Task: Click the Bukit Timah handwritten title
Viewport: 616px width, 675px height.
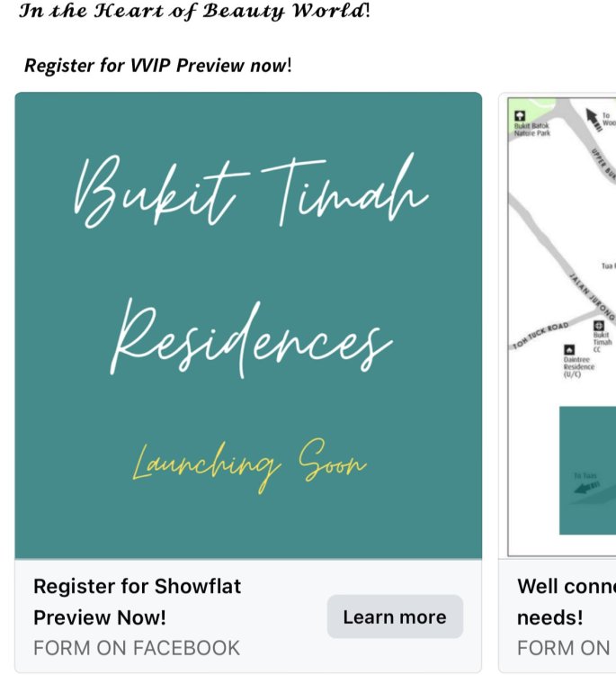Action: pos(251,191)
